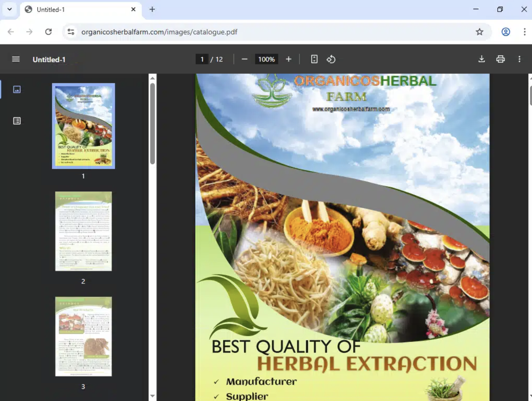Click the thumbnail panel scrollbar handle
This screenshot has width=532, height=401.
click(153, 123)
